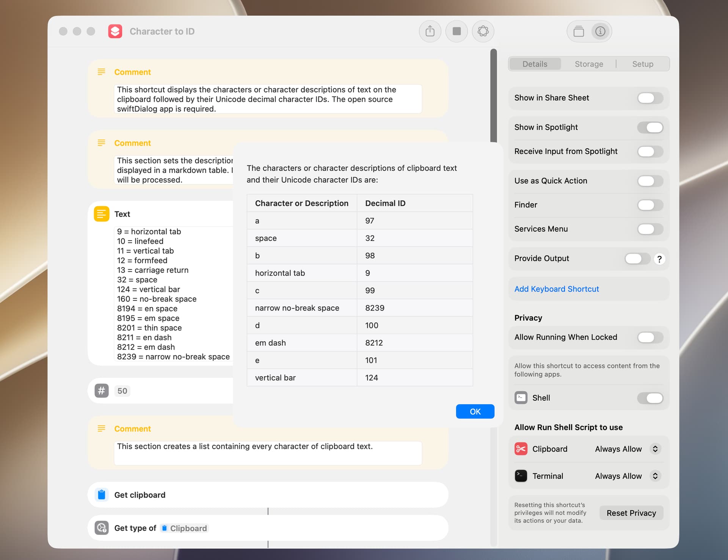Click the Text action yellow icon

click(x=101, y=214)
